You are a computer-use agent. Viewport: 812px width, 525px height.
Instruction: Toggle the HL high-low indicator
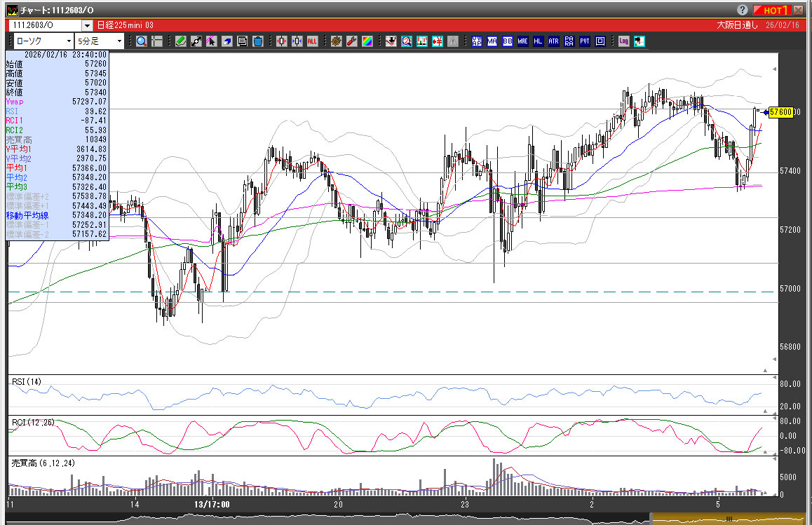pos(538,41)
